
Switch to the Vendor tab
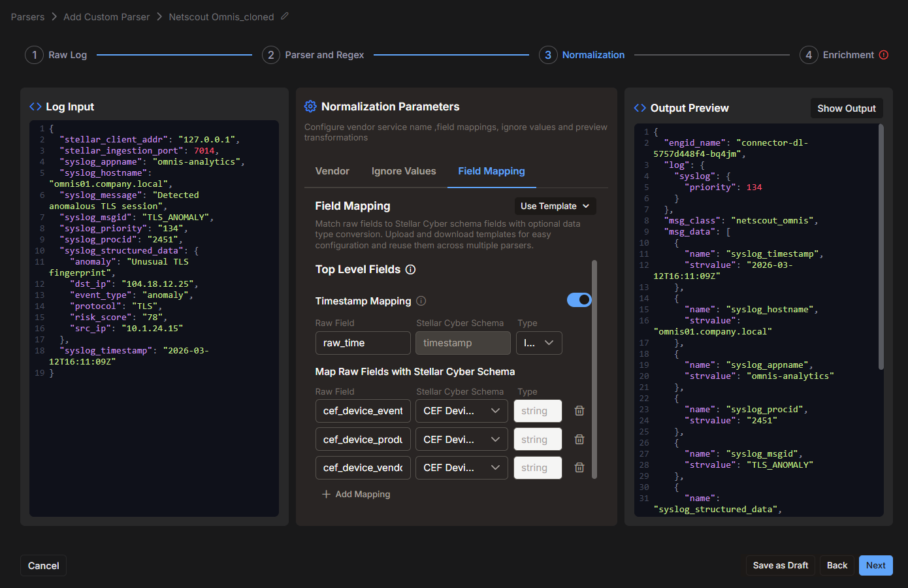tap(332, 171)
